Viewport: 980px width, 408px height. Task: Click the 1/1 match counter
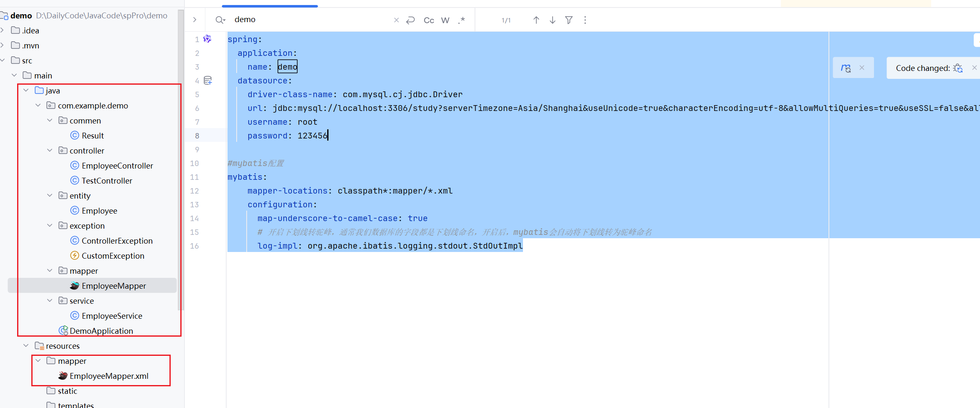506,20
